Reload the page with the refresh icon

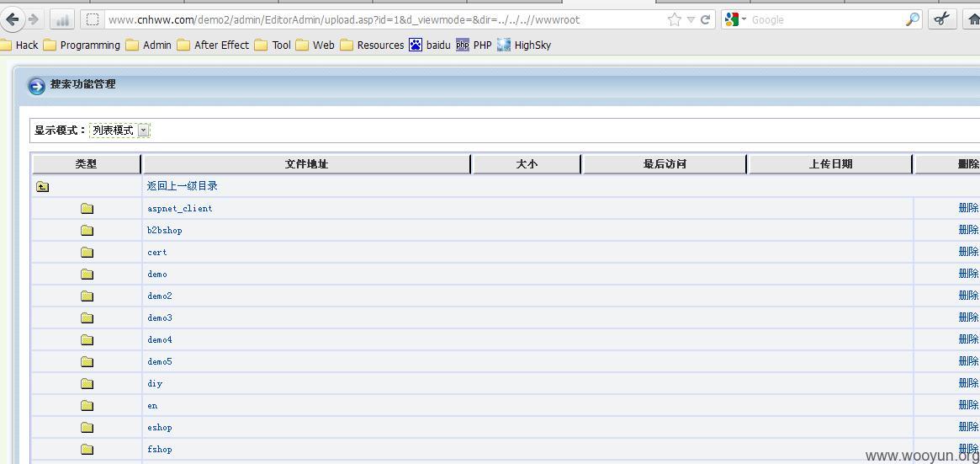[705, 20]
